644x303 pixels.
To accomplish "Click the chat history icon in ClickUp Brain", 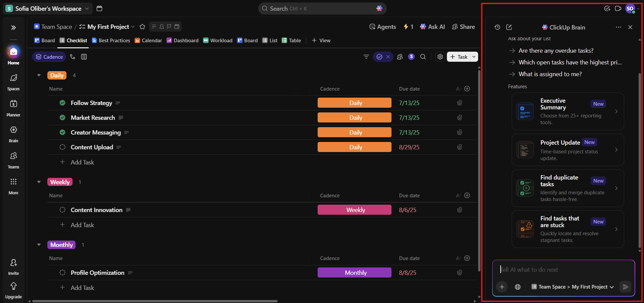I will 497,27.
